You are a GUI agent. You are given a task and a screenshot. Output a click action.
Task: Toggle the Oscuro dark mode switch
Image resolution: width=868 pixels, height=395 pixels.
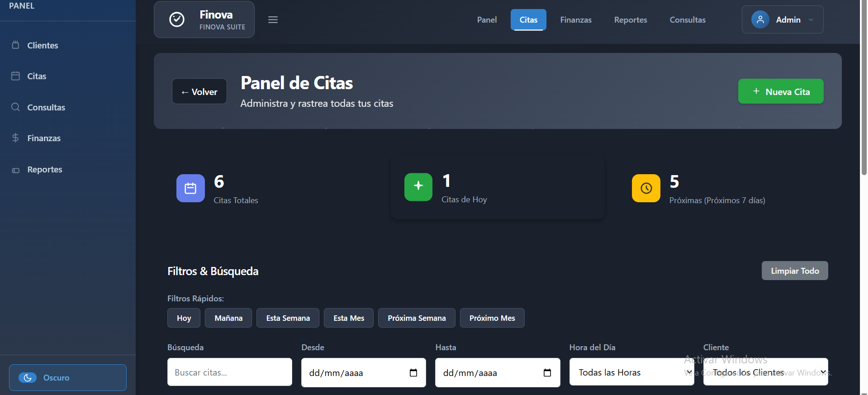pyautogui.click(x=28, y=377)
